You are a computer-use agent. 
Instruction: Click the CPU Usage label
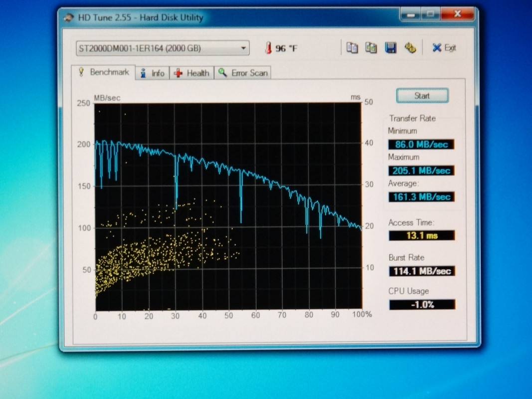coord(408,291)
